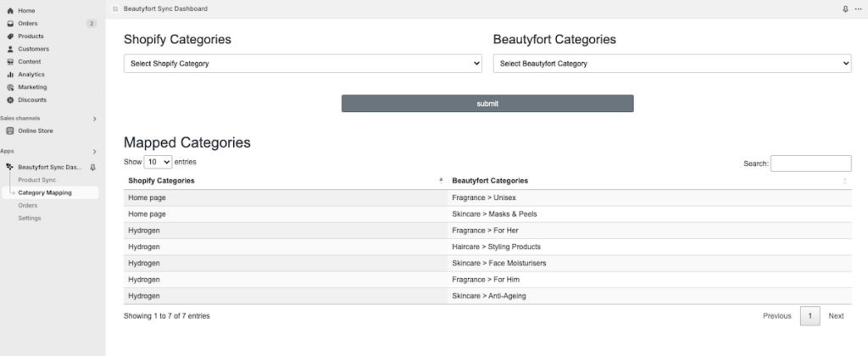Click the pin icon in the top bar

(x=845, y=8)
